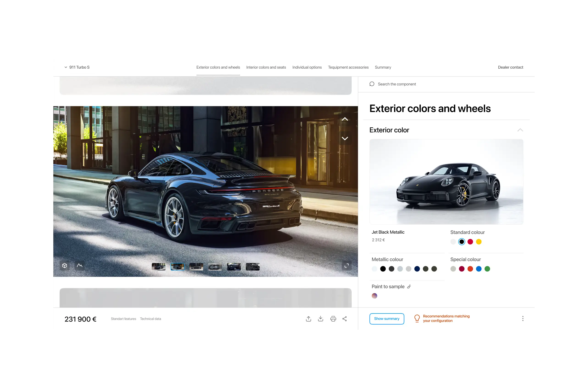The height and width of the screenshot is (389, 588).
Task: Pick the green special colour swatch
Action: (x=487, y=269)
